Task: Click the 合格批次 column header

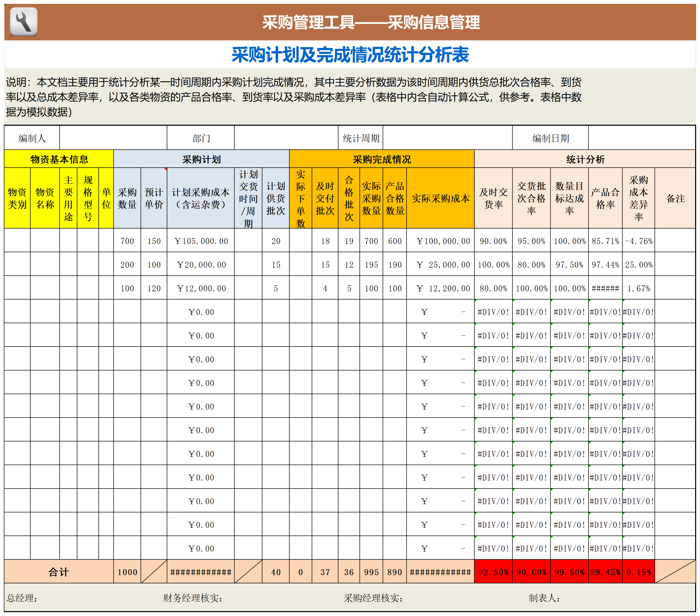Action: pyautogui.click(x=349, y=198)
